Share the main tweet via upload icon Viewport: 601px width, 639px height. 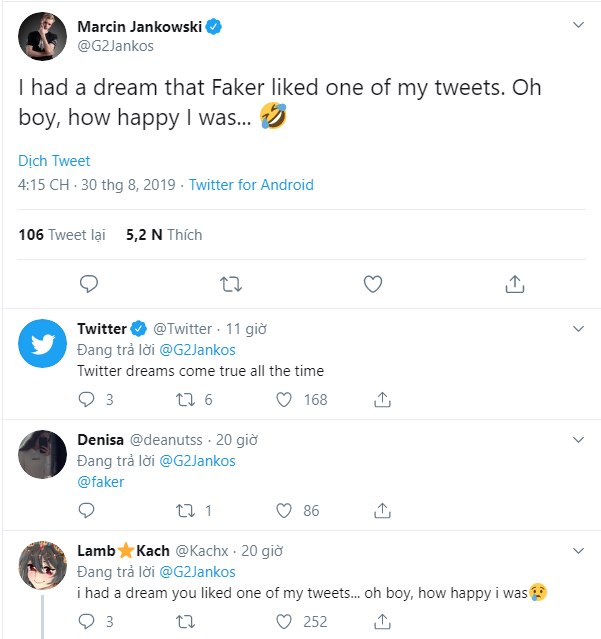[x=515, y=284]
